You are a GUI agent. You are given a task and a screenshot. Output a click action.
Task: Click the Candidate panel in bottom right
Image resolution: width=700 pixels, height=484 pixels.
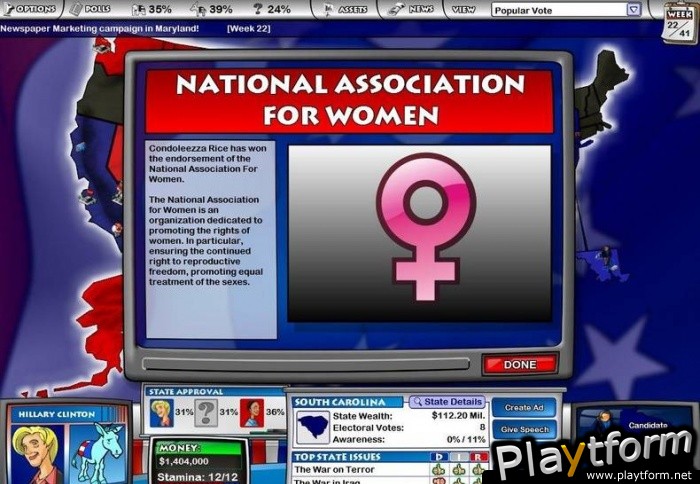pos(634,424)
